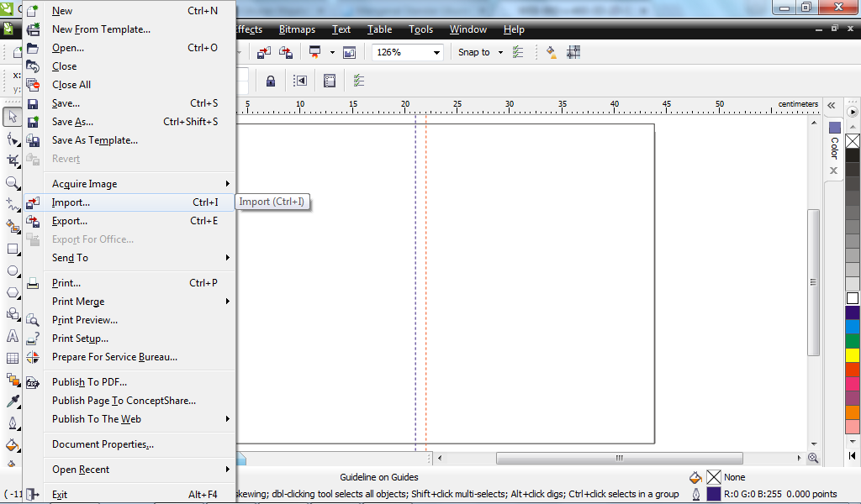Choose New From Template... entry
The image size is (861, 504).
(x=129, y=29)
